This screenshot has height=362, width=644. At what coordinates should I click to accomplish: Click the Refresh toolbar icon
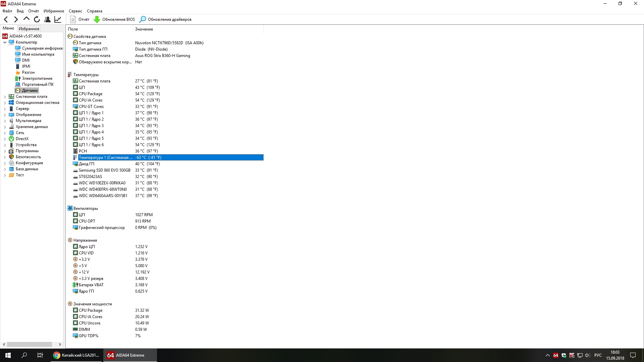tap(37, 19)
